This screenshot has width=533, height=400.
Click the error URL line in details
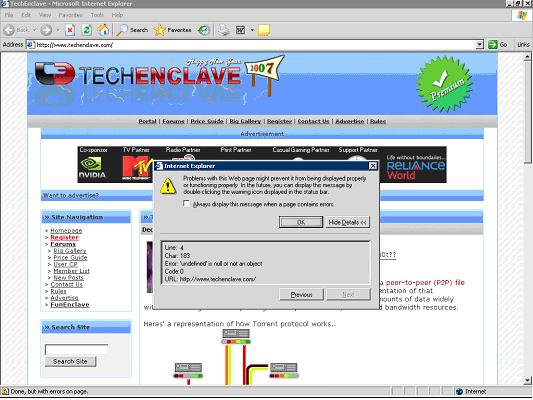pos(210,279)
